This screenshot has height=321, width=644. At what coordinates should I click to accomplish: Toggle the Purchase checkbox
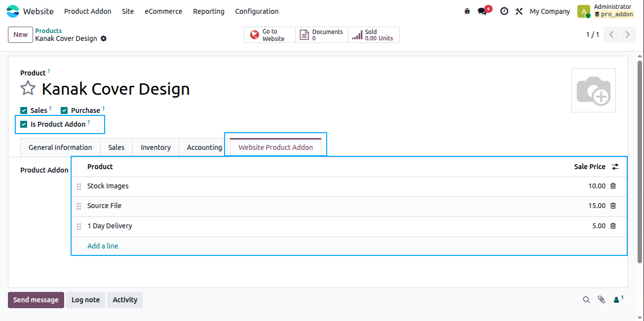64,110
